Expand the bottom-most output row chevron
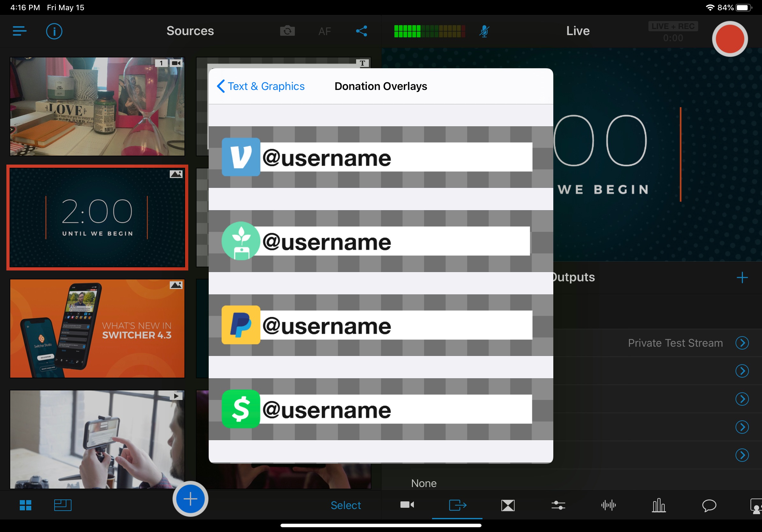Viewport: 762px width, 532px height. click(742, 455)
